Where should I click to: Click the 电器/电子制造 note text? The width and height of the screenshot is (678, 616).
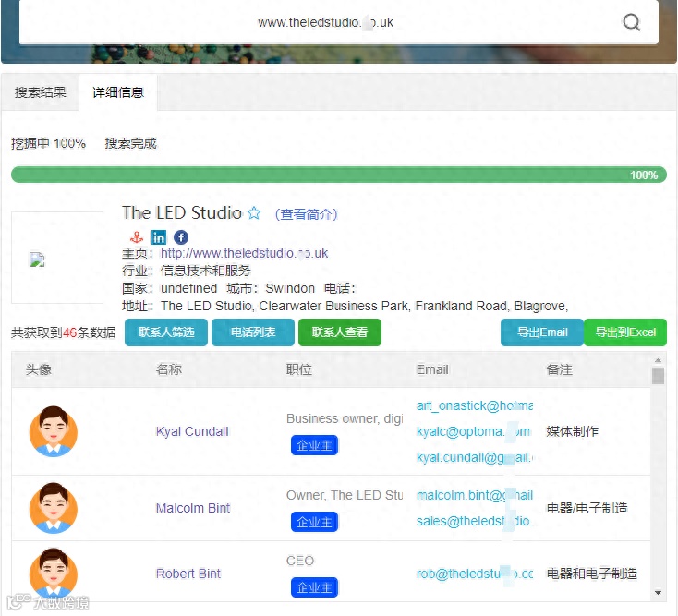(x=587, y=508)
